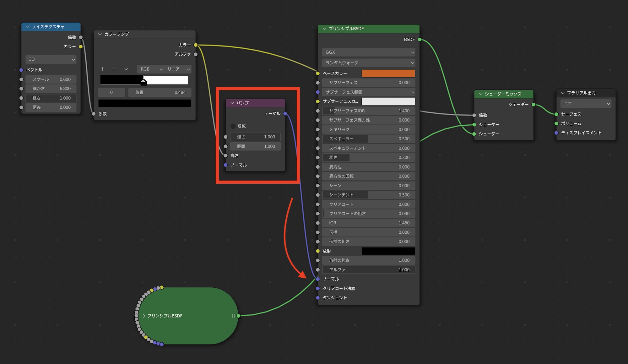Click the サーフェス input socket on material output
This screenshot has height=364, width=628.
click(556, 114)
